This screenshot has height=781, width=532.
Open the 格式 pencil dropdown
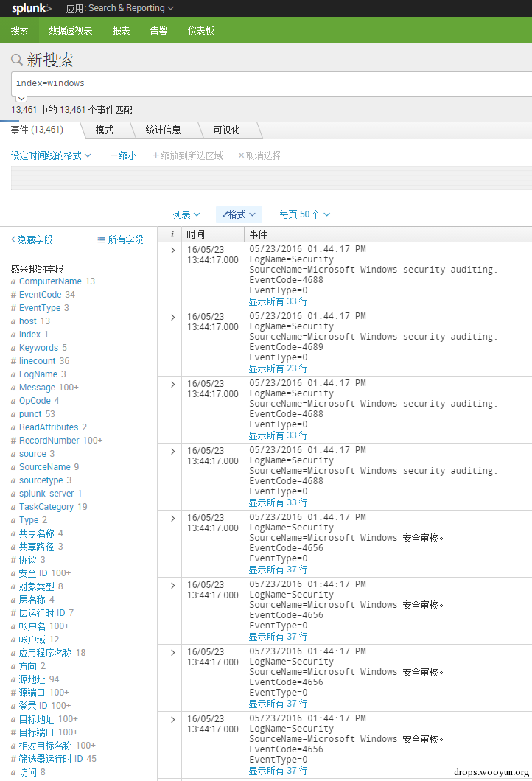[x=239, y=214]
